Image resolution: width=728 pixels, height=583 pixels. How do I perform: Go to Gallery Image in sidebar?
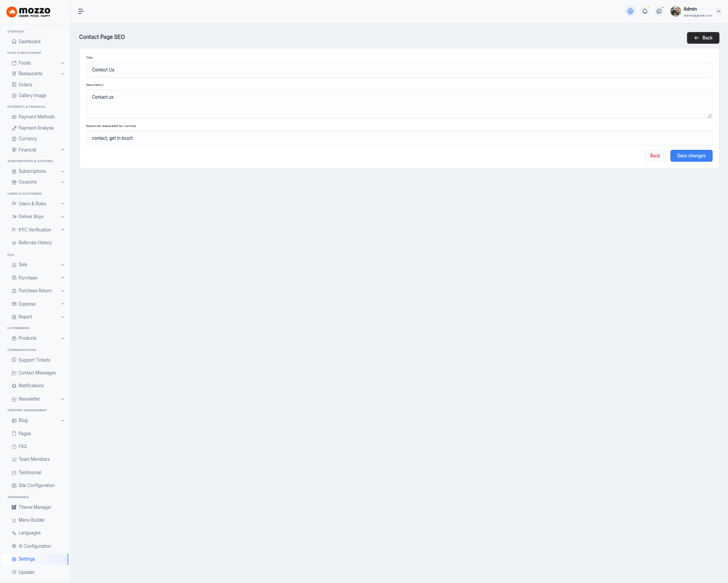[x=32, y=95]
